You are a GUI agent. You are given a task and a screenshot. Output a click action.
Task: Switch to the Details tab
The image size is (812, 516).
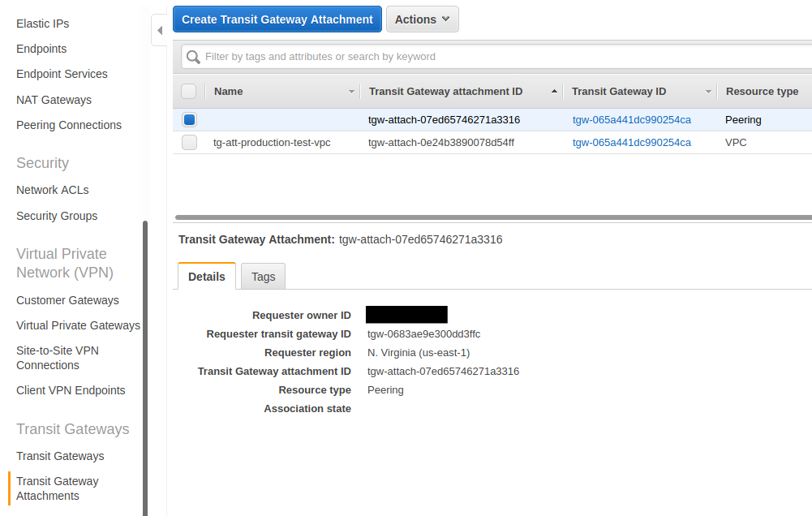point(207,277)
